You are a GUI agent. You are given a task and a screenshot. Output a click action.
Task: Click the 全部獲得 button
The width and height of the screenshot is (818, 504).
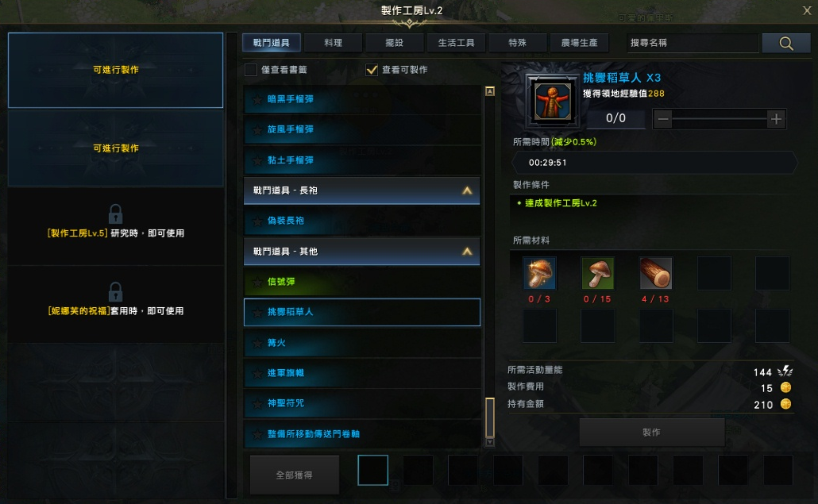pos(294,475)
